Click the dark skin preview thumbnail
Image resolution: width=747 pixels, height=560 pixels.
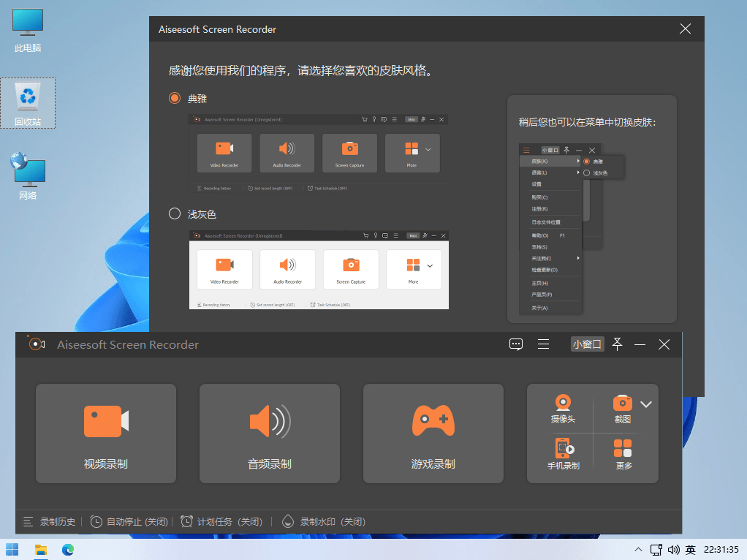(318, 153)
